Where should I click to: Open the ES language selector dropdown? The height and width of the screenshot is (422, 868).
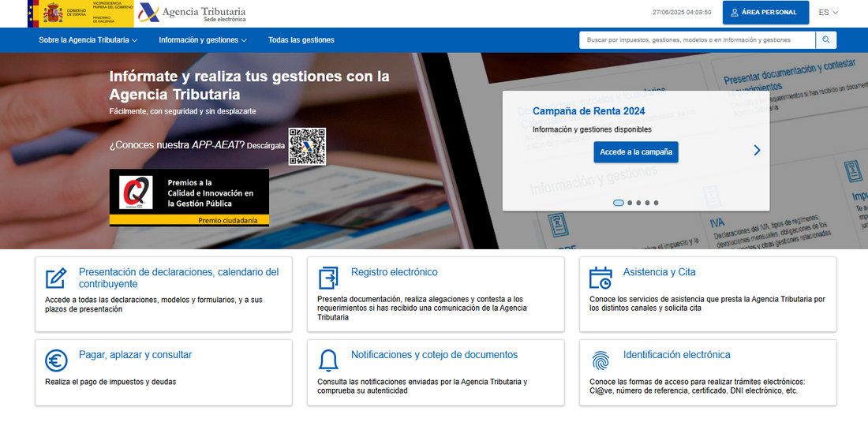tap(828, 13)
